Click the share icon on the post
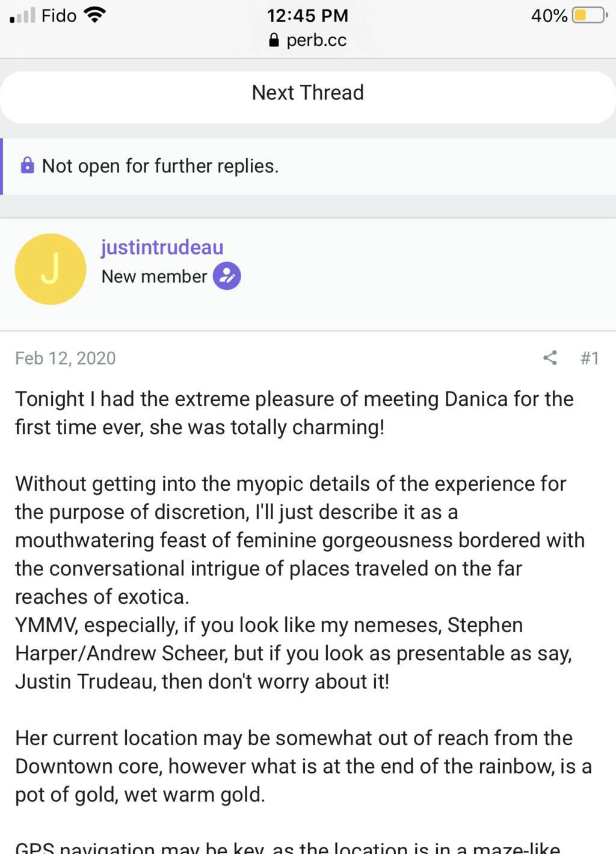Viewport: 616px width, 854px height. coord(550,358)
